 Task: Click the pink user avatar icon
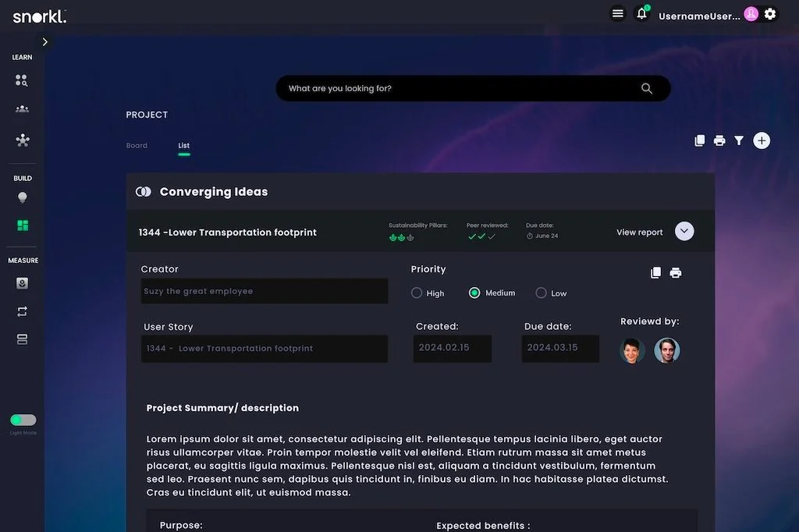point(751,14)
